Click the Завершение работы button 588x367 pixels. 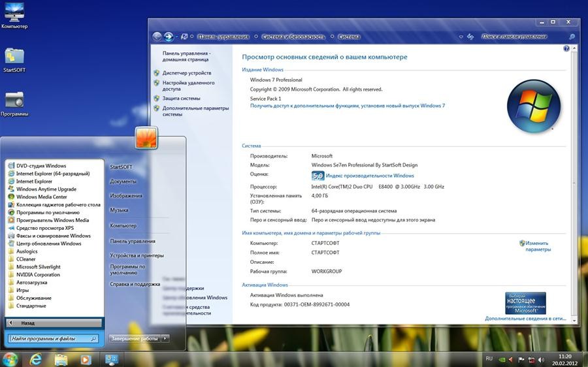click(x=135, y=338)
